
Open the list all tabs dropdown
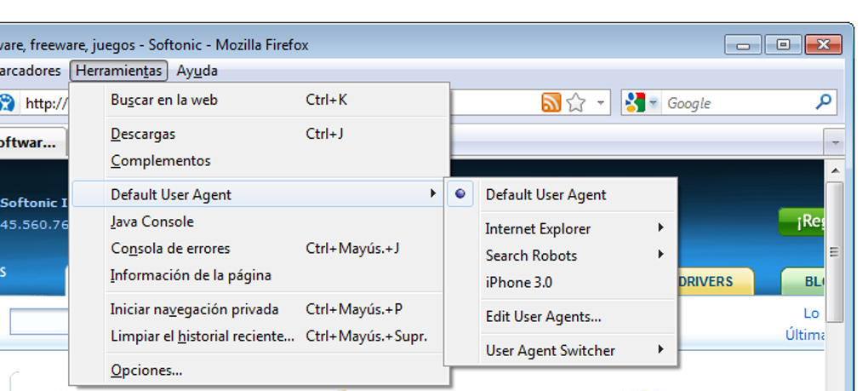coord(837,142)
